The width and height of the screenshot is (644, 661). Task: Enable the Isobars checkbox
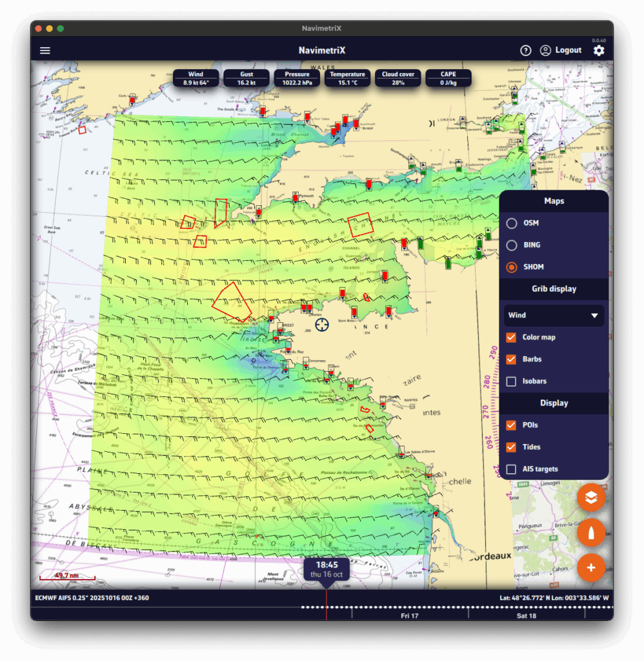[x=512, y=381]
